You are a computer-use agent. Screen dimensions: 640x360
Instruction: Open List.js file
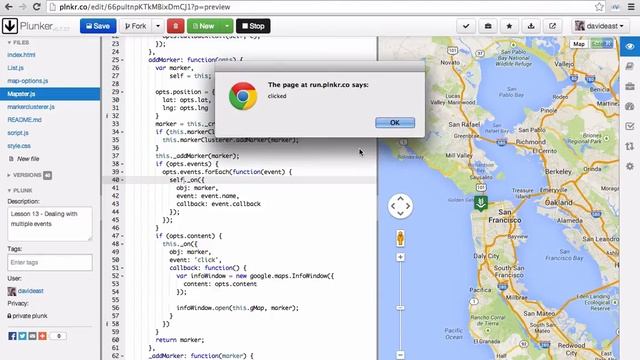[16, 68]
